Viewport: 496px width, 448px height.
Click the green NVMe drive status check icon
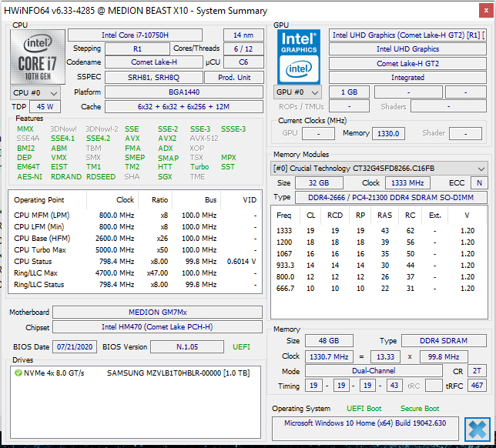click(18, 373)
